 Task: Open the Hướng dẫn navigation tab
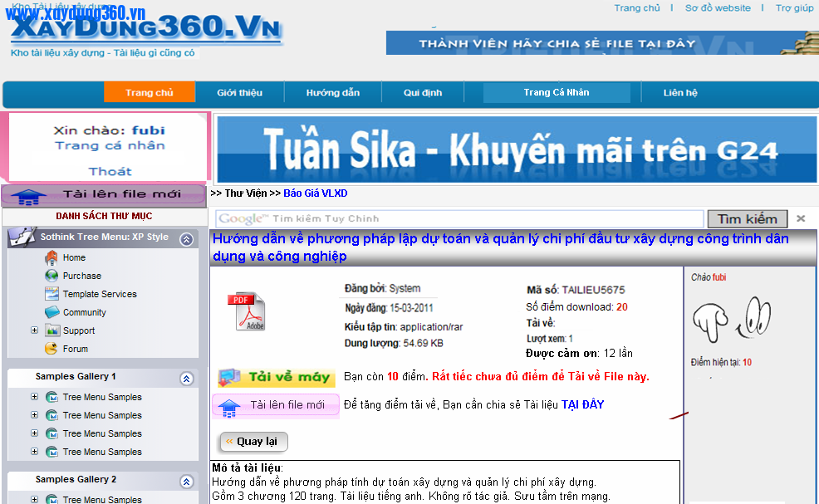click(333, 92)
